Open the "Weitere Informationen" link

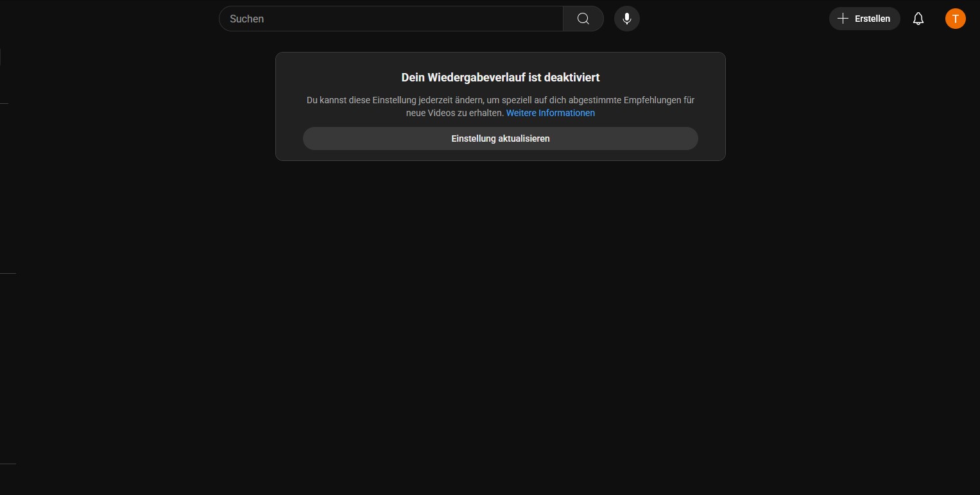click(550, 113)
